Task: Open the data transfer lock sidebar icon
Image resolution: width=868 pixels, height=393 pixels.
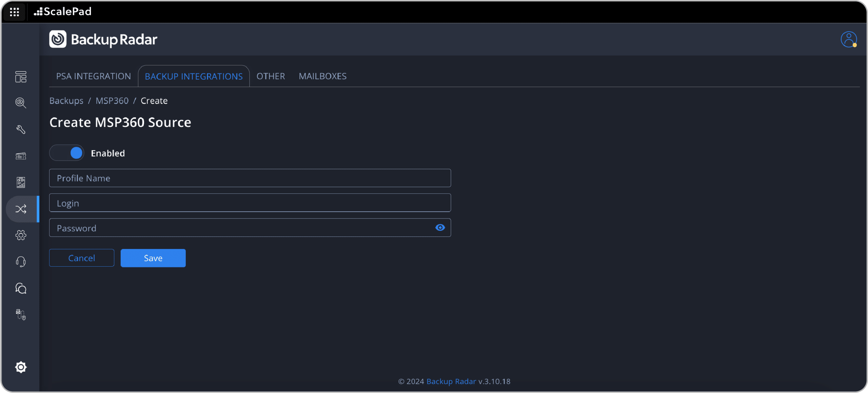Action: [x=21, y=315]
